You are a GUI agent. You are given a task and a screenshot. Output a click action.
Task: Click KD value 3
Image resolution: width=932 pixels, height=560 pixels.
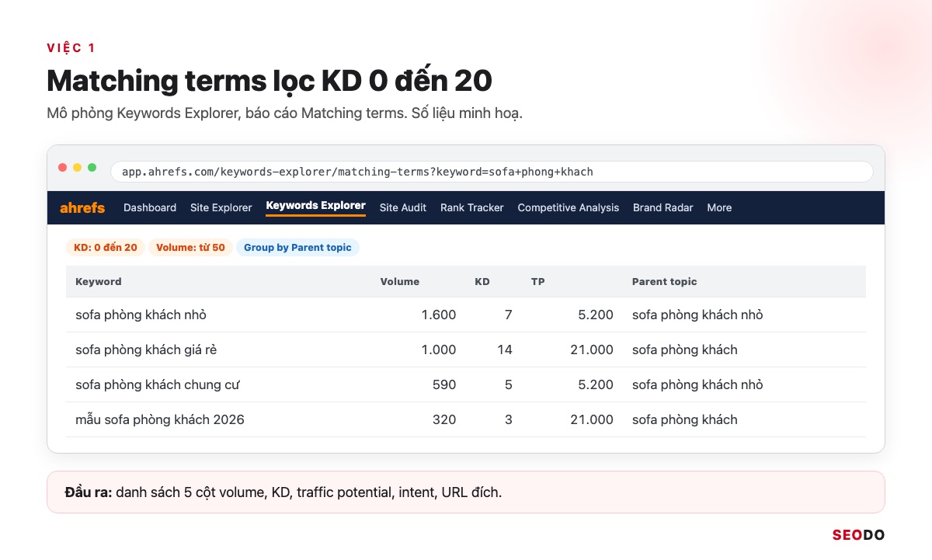pos(509,419)
